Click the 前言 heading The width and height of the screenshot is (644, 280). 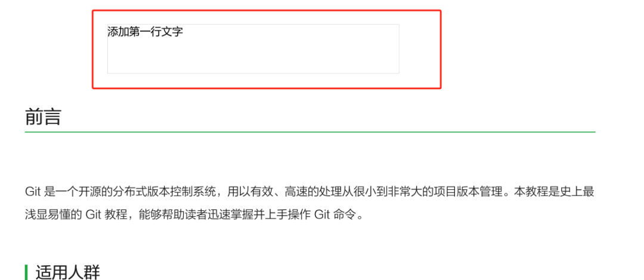pyautogui.click(x=43, y=117)
